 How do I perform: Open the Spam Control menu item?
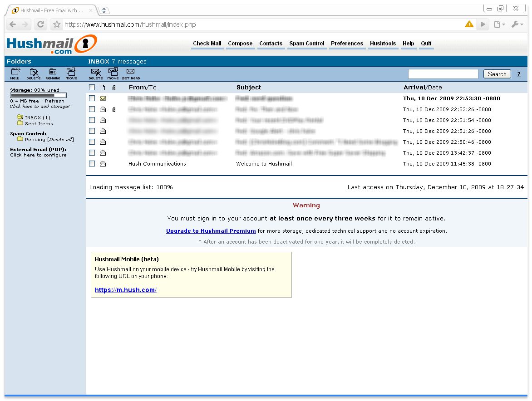(307, 44)
